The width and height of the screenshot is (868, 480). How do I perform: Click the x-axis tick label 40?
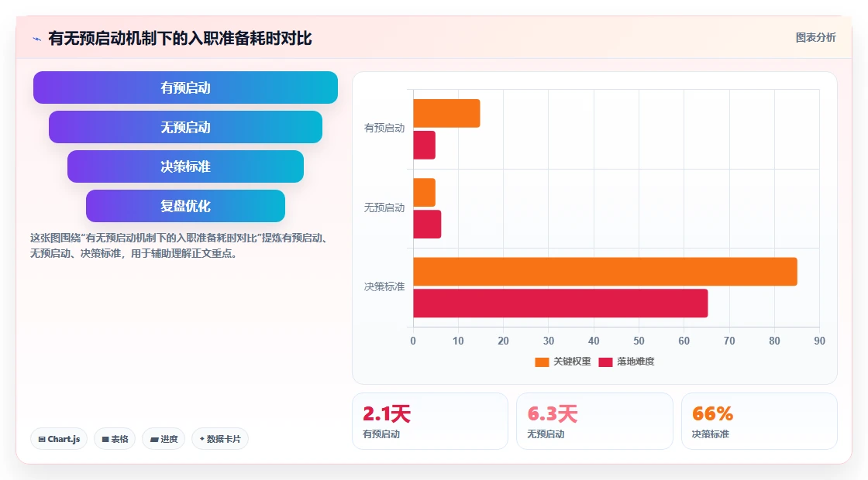594,341
